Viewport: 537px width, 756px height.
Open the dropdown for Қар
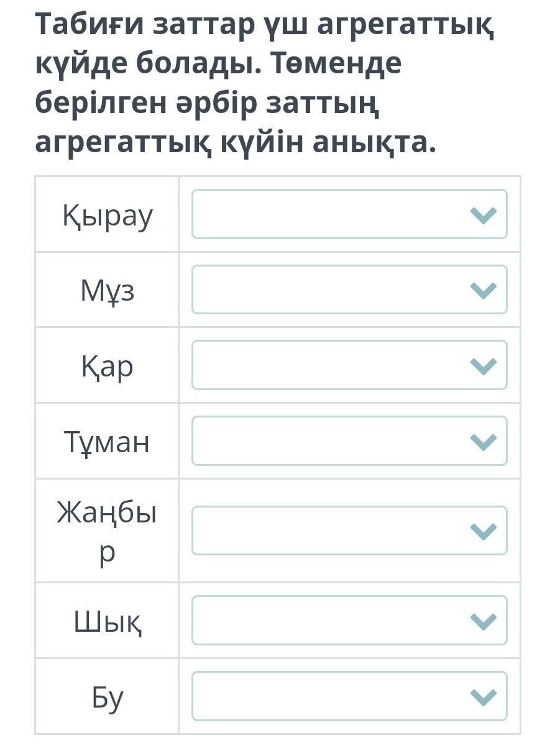(349, 365)
